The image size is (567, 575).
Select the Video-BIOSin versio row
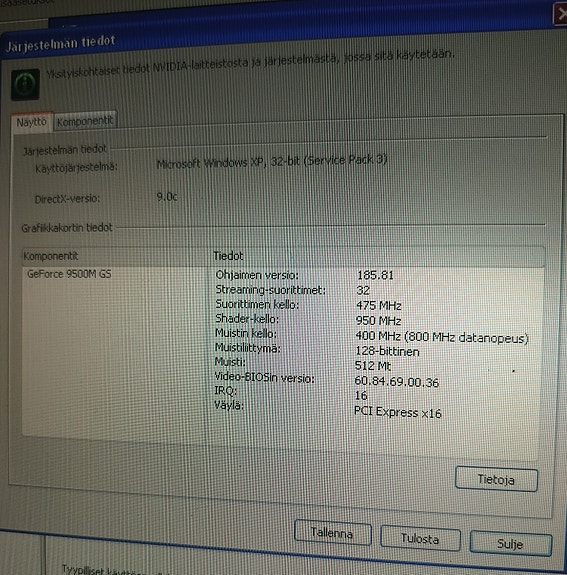point(326,380)
